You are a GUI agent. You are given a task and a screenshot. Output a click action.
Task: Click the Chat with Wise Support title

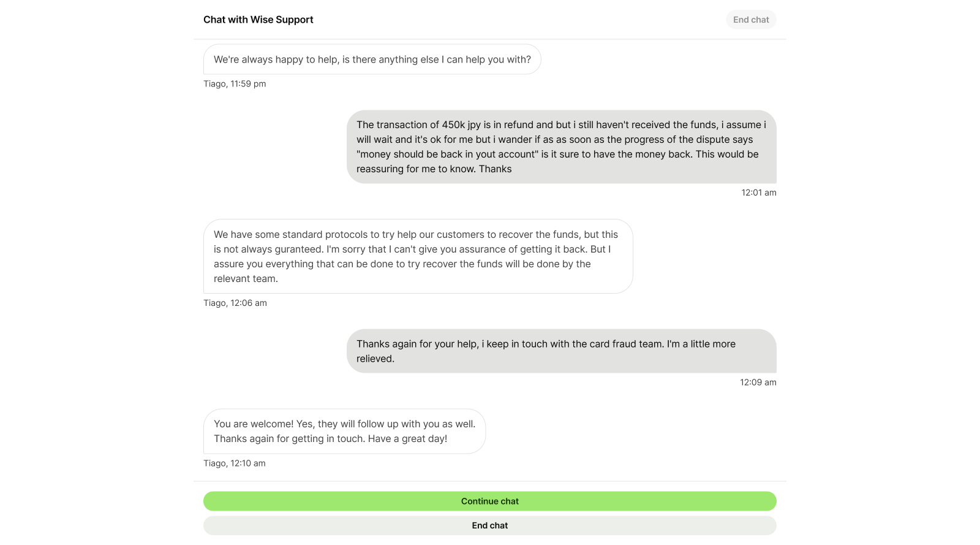(258, 20)
